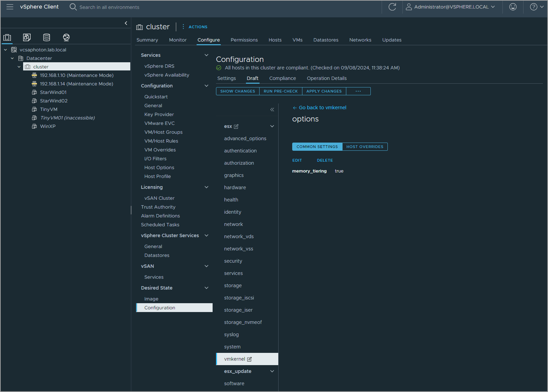Image resolution: width=548 pixels, height=392 pixels.
Task: Click Edit for memory_tiering
Action: tap(297, 160)
